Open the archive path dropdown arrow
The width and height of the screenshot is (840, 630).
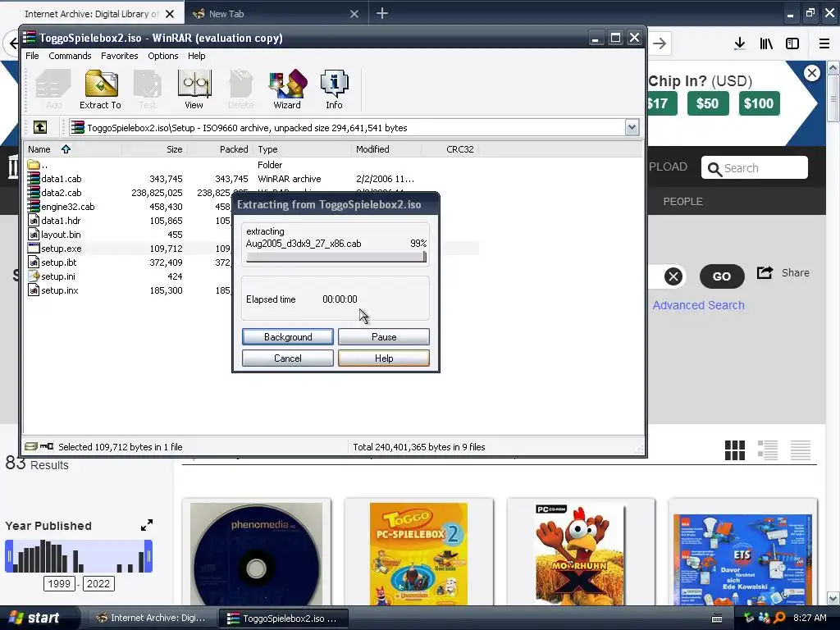pyautogui.click(x=632, y=127)
